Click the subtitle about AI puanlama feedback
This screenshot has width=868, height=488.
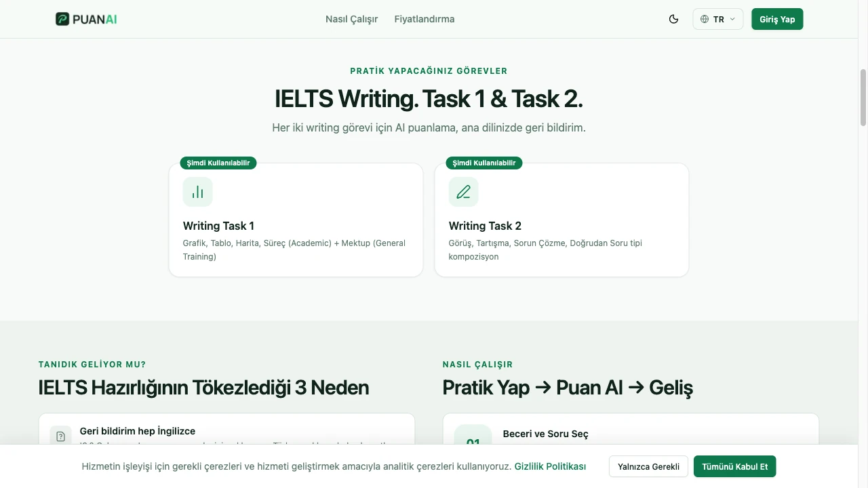point(429,127)
